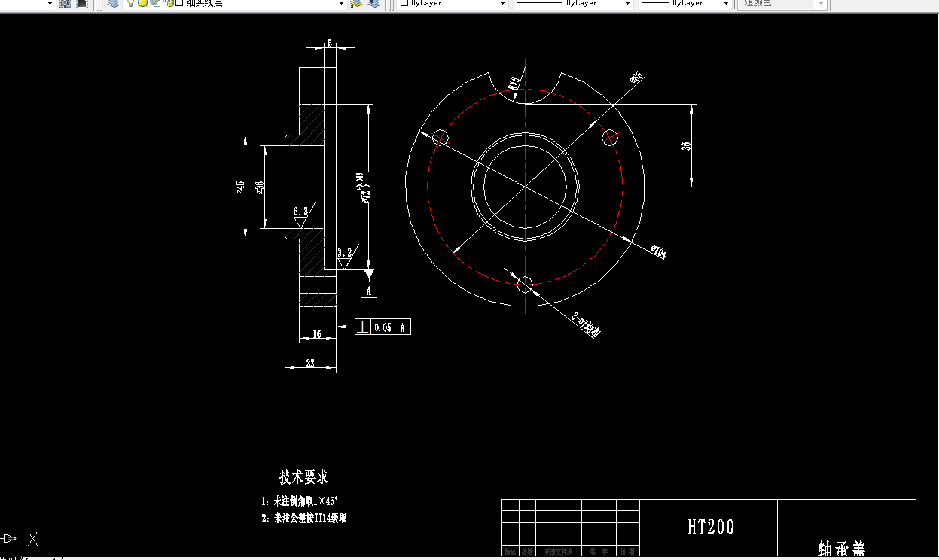Viewport: 939px width, 560px height.
Task: Open the Color Control dropdown
Action: [x=502, y=4]
